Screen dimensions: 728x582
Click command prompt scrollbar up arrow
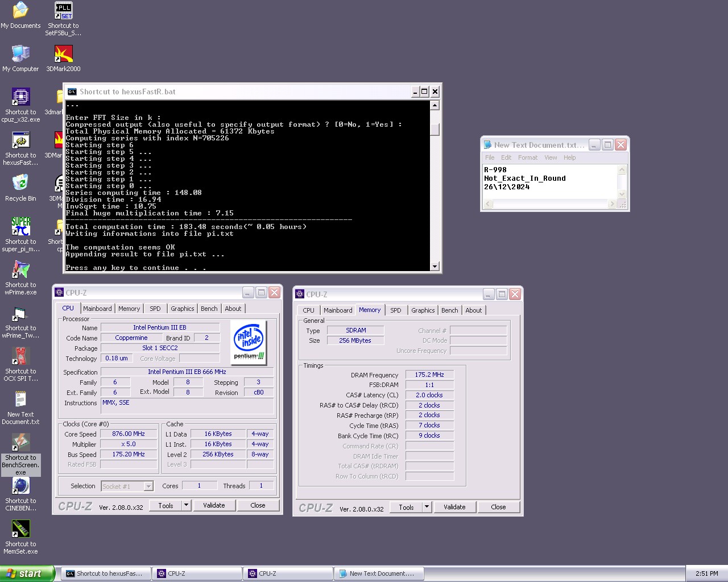tap(435, 105)
